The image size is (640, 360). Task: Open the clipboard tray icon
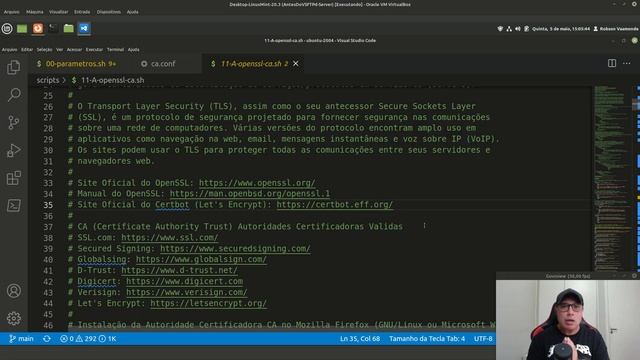point(527,29)
